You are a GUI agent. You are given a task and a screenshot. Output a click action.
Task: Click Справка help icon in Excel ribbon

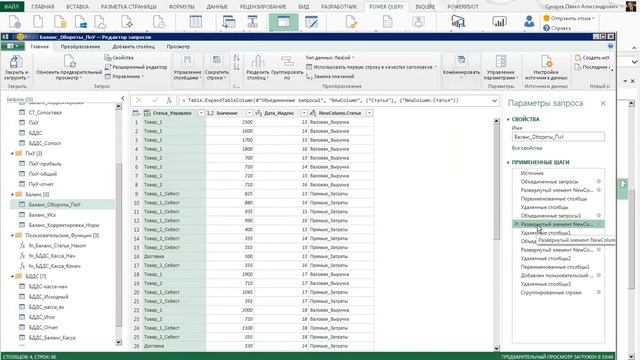coord(547,28)
